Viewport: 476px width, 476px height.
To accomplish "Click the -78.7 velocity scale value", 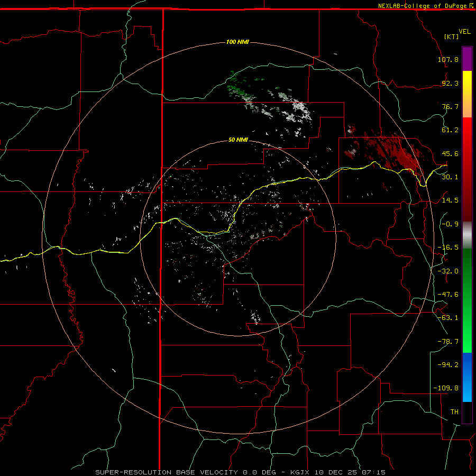I will (x=448, y=342).
